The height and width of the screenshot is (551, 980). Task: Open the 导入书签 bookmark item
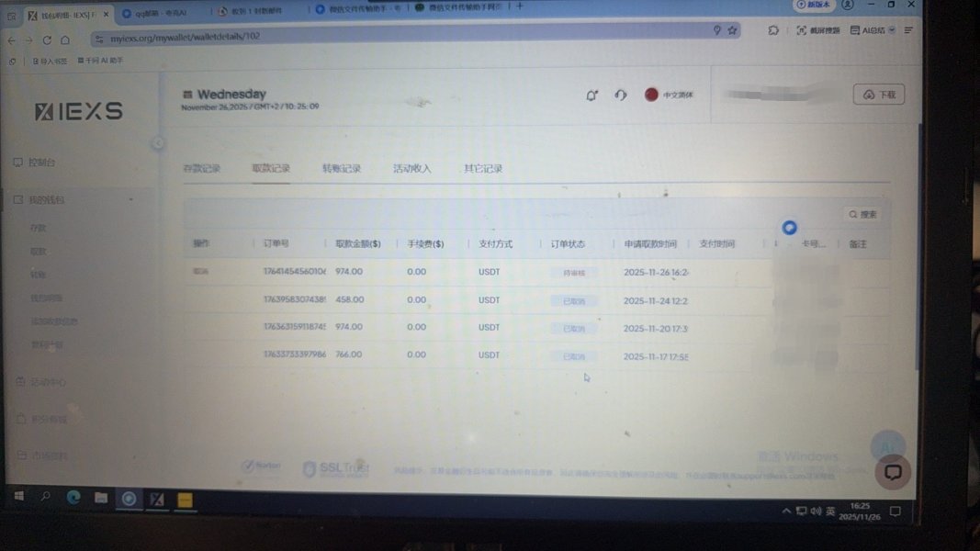[x=50, y=62]
